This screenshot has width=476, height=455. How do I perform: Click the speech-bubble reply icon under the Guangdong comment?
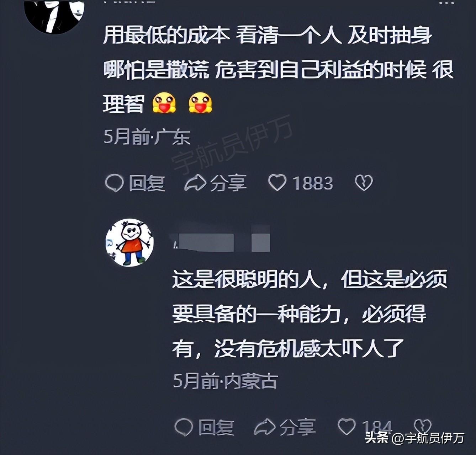(114, 183)
